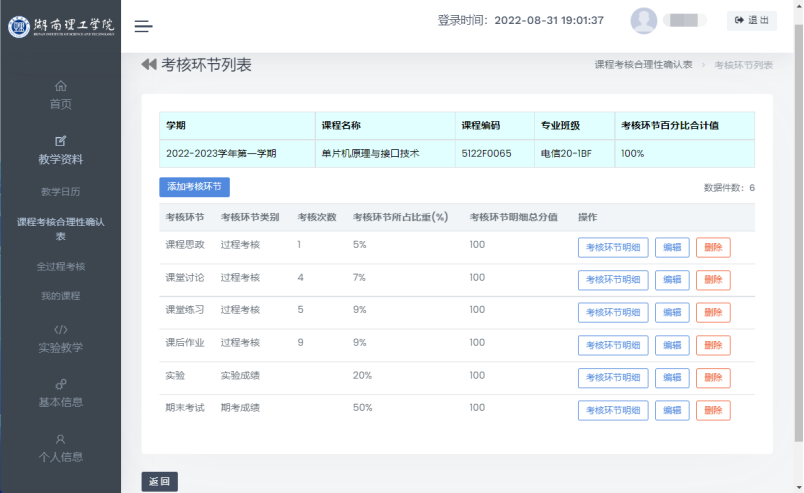This screenshot has height=493, width=804.
Task: Open 考核环节明细 for 期末考试
Action: click(612, 411)
